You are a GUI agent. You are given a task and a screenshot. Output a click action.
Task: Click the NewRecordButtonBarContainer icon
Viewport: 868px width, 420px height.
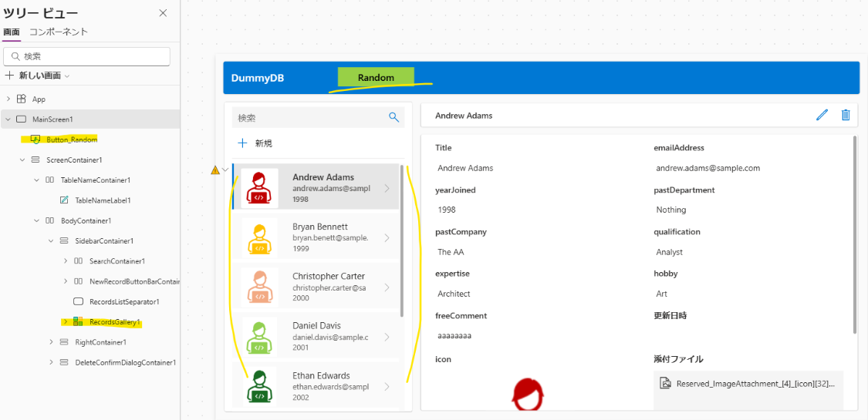click(x=79, y=281)
